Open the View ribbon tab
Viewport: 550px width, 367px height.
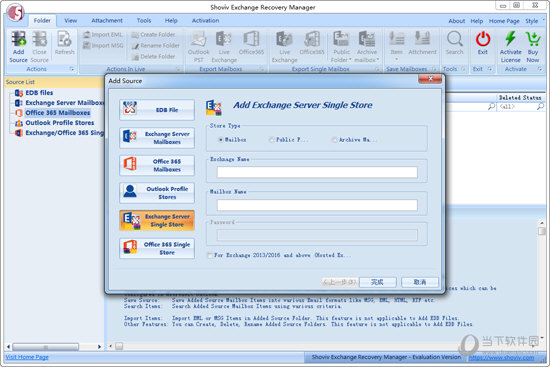point(71,20)
